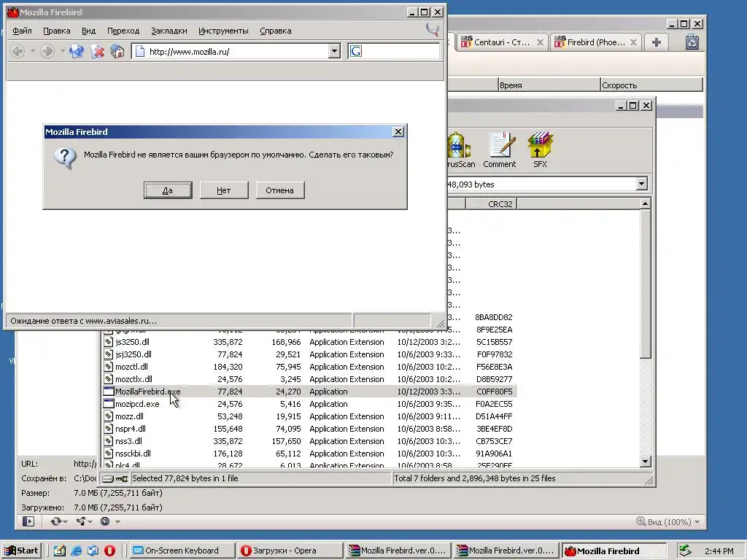This screenshot has width=747, height=560.
Task: Click inside the Firebird URL field
Action: [x=230, y=51]
